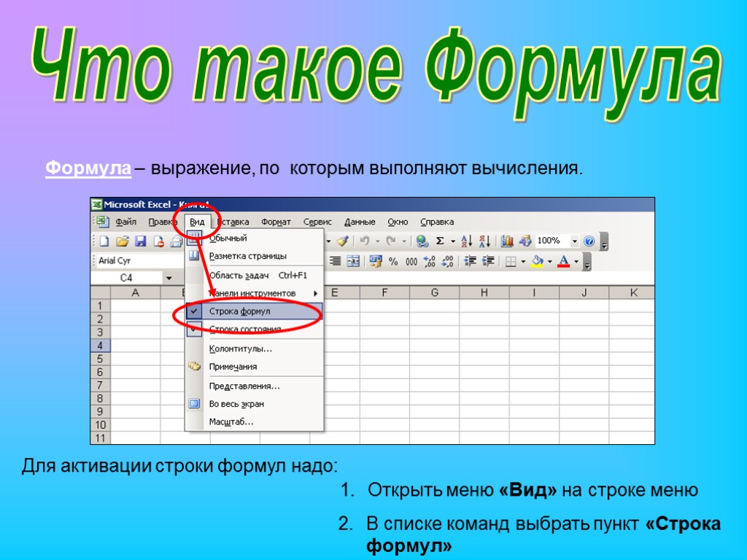Click the Redo arrow icon

pyautogui.click(x=391, y=241)
